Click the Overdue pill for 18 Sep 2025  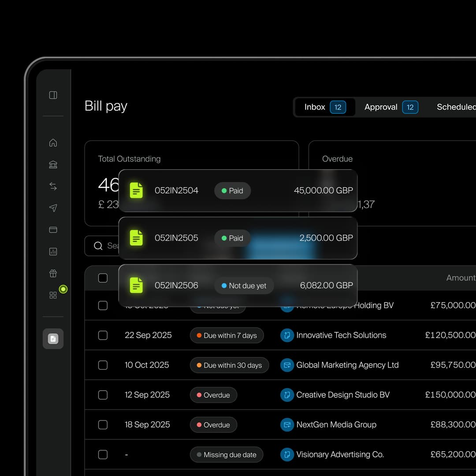213,425
